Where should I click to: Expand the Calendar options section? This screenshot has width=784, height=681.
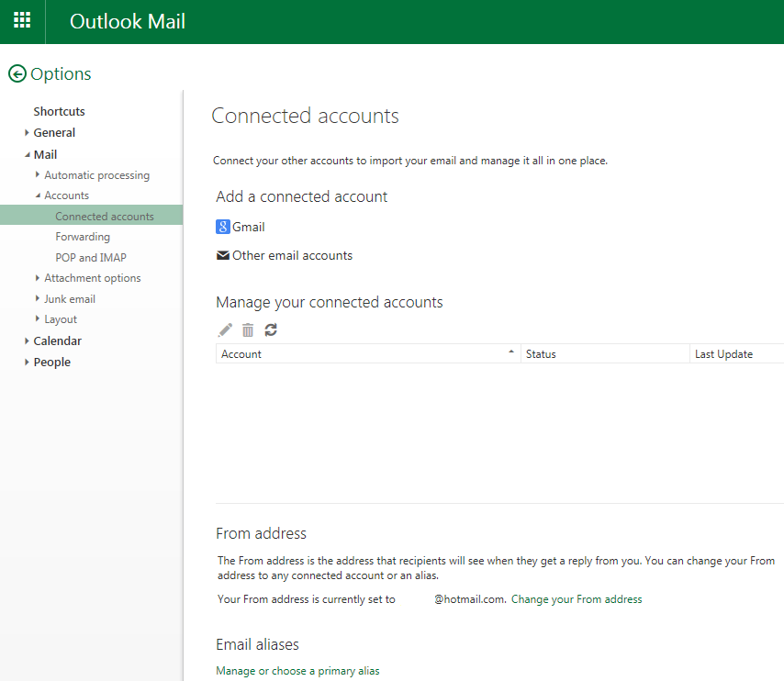coord(27,341)
